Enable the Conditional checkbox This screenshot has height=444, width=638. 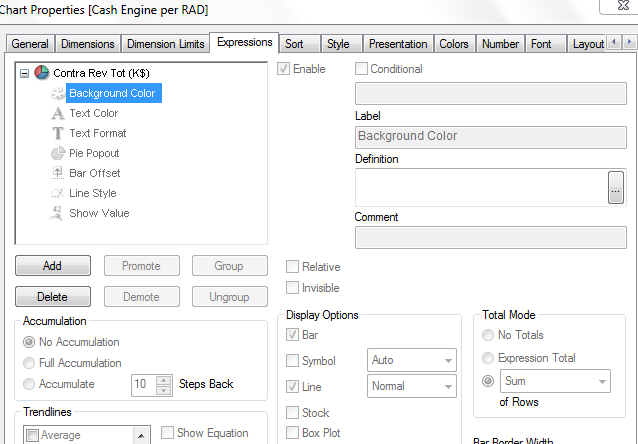[362, 69]
